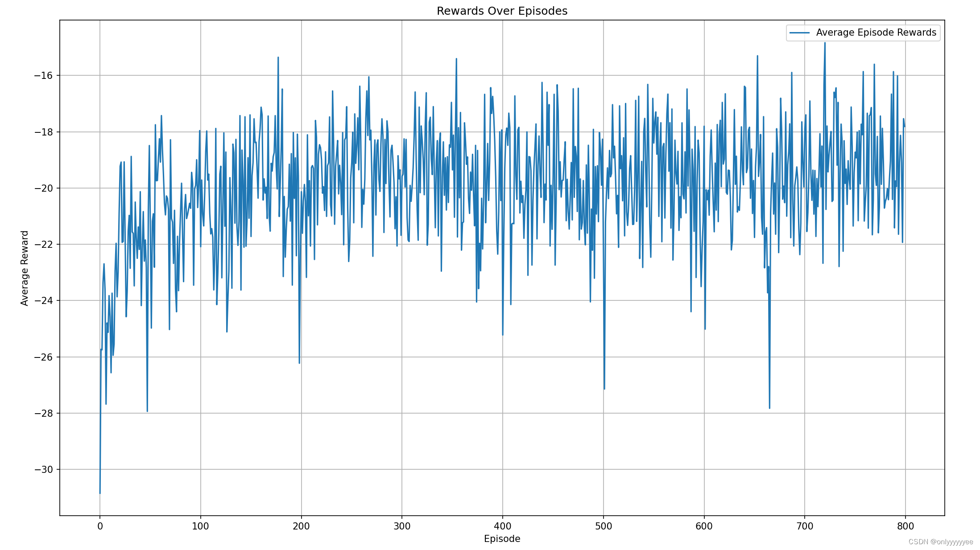Click the 'Average Reward' y-axis label

tap(25, 268)
